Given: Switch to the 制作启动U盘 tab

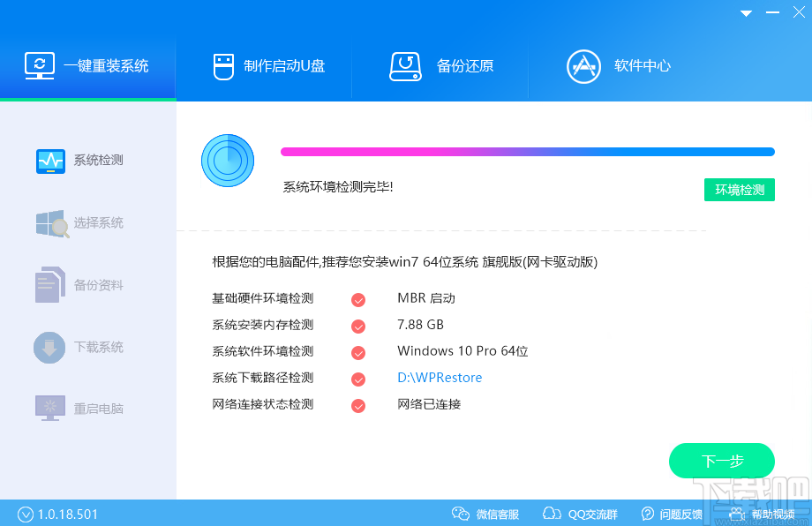Looking at the screenshot, I should click(263, 64).
